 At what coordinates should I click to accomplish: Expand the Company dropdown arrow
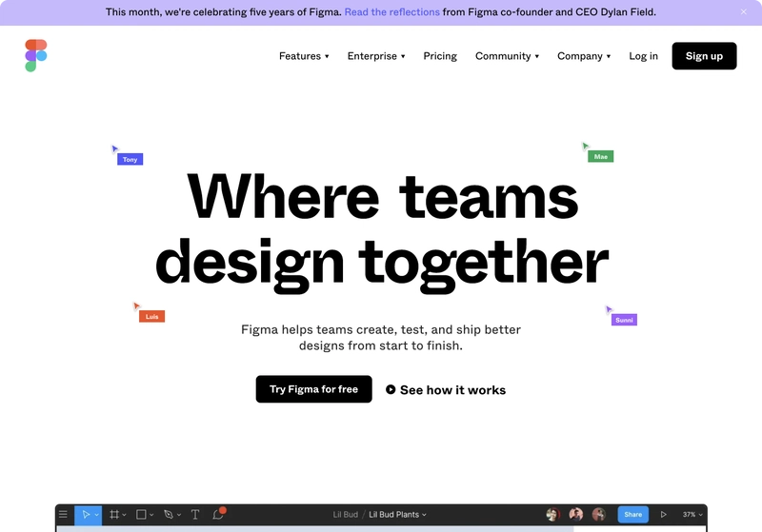click(x=609, y=56)
